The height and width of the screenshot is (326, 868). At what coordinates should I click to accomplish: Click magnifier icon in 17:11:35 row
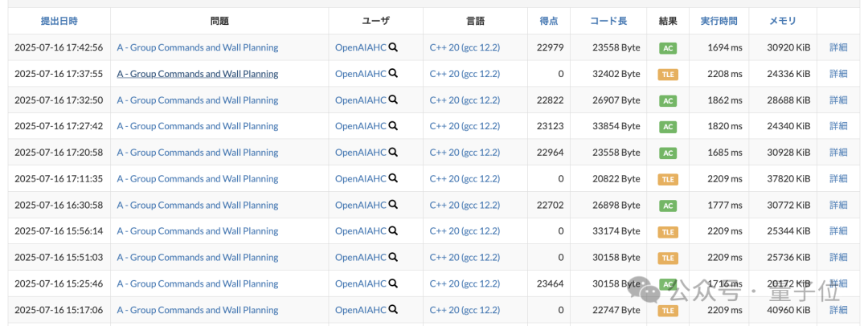[x=393, y=179]
